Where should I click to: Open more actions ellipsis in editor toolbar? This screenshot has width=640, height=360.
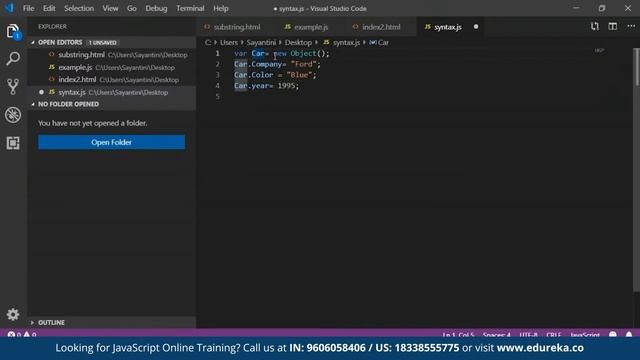[x=631, y=27]
